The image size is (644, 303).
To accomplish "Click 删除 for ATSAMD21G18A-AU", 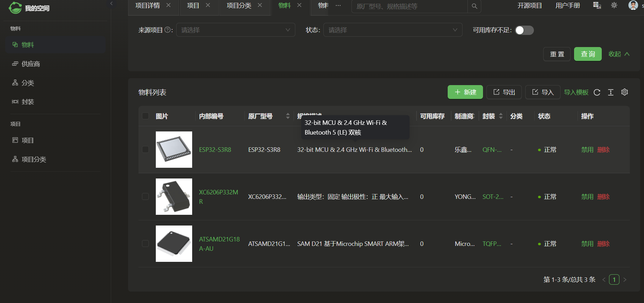I will click(x=603, y=244).
